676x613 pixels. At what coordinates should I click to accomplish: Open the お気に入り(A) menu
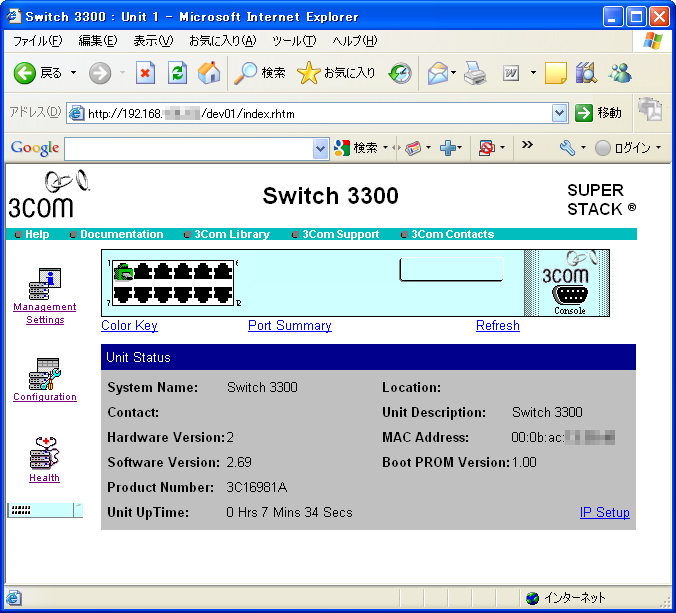point(222,41)
